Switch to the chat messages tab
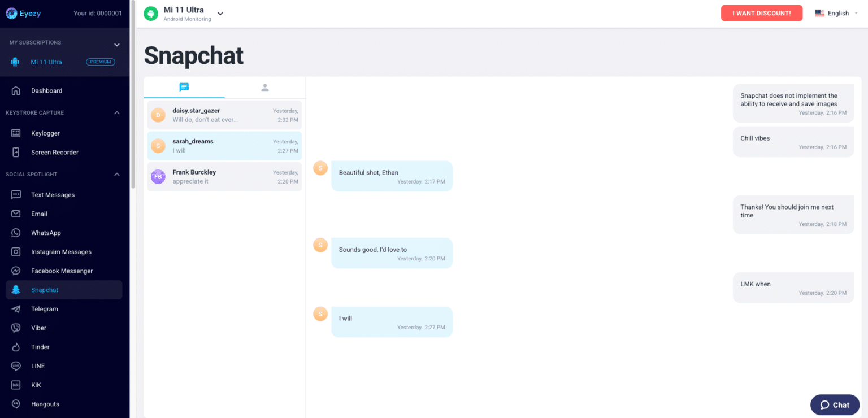This screenshot has height=418, width=868. click(184, 88)
